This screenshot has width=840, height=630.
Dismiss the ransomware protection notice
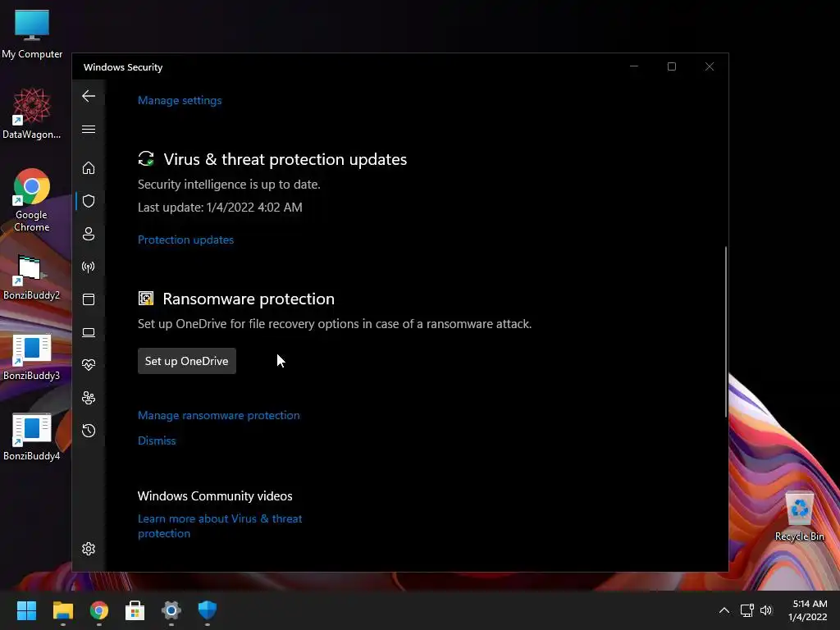pyautogui.click(x=157, y=441)
